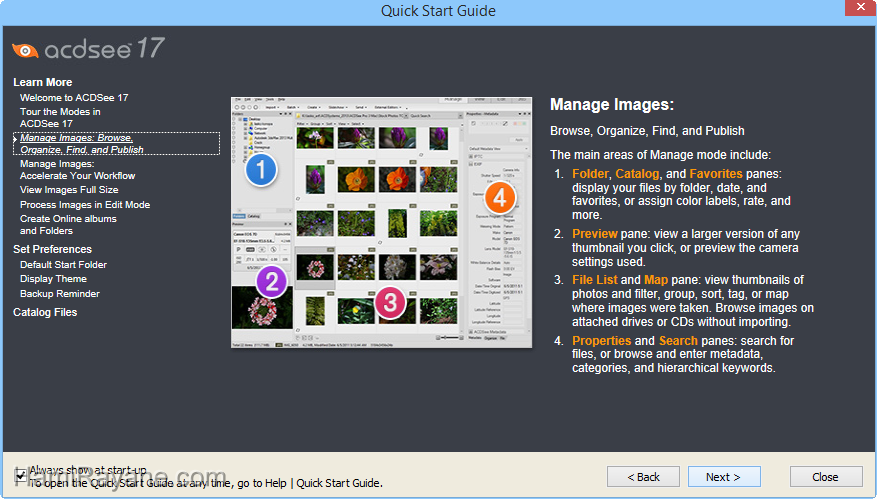Click the orange Preview link text
877x499 pixels.
pyautogui.click(x=595, y=234)
